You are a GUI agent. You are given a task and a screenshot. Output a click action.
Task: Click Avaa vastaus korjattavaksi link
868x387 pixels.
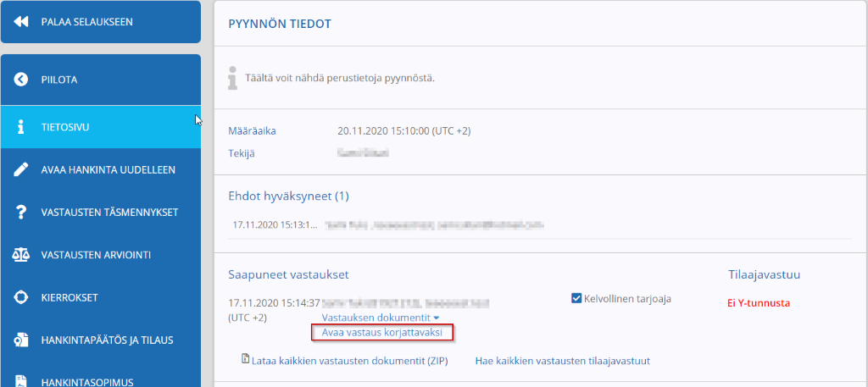tap(382, 332)
